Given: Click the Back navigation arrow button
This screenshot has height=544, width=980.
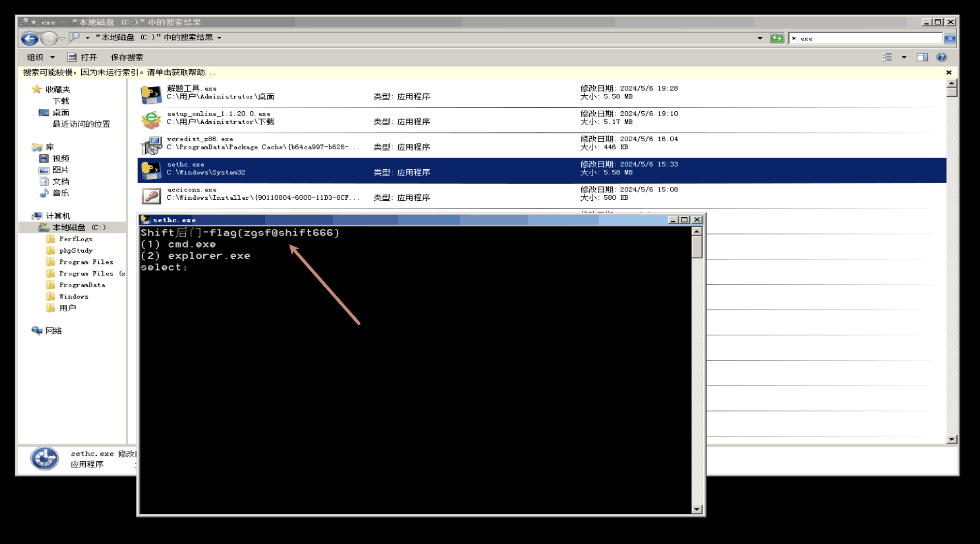Looking at the screenshot, I should [x=29, y=38].
